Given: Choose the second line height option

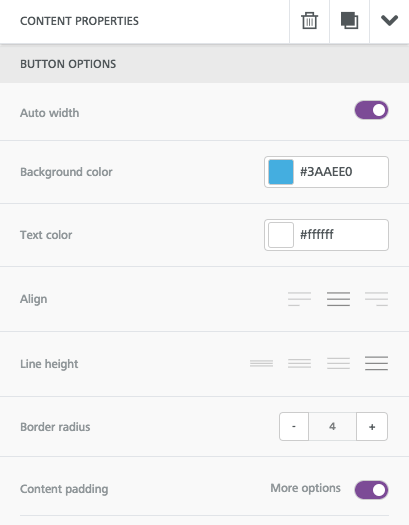Looking at the screenshot, I should [x=299, y=363].
